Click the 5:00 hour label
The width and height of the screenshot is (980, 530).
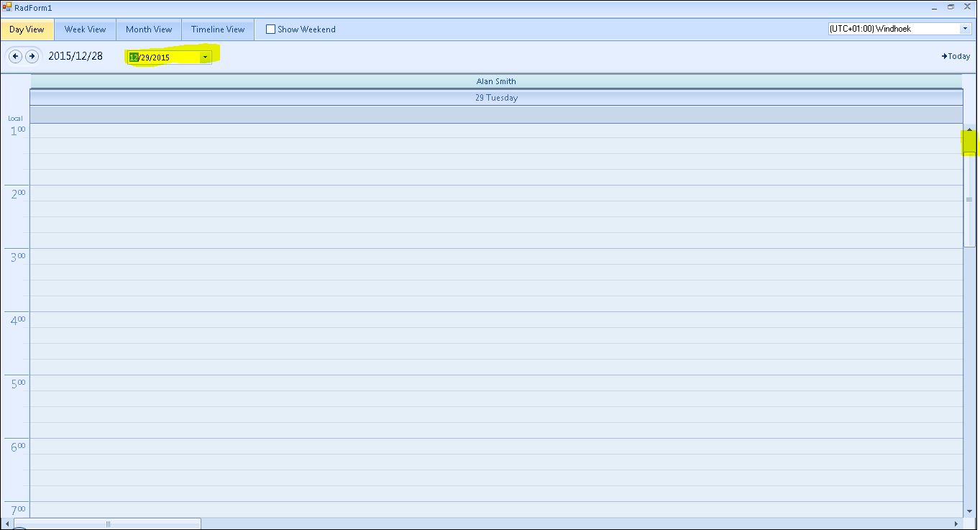click(x=18, y=384)
